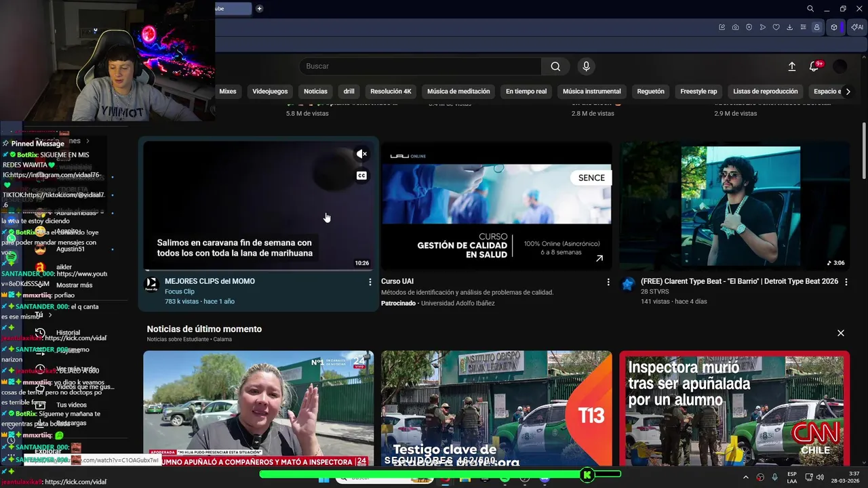Image resolution: width=868 pixels, height=488 pixels.
Task: Open the MOMO clips video preview thumbnail
Action: click(x=258, y=205)
